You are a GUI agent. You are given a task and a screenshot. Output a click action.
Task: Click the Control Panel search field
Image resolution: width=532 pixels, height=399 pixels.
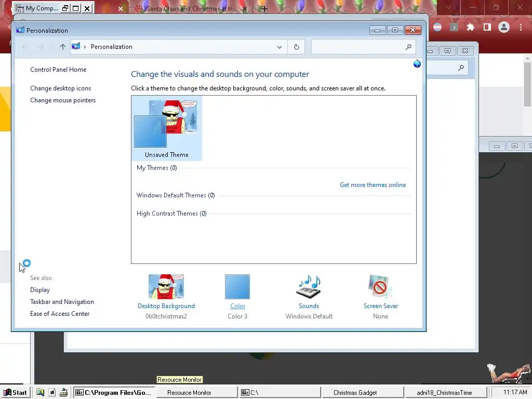pos(363,47)
